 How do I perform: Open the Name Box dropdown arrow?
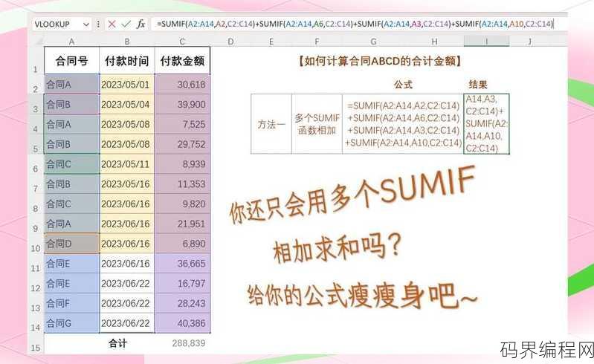point(86,25)
